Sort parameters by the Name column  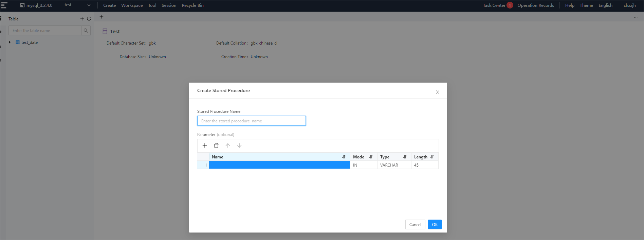pos(344,157)
